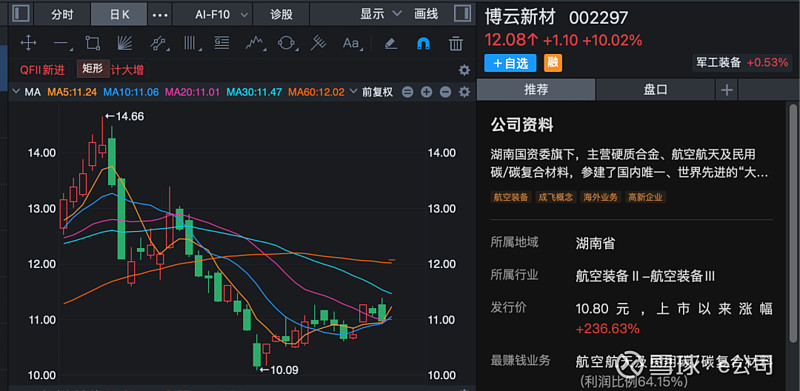Click the QFII新进 tag

(42, 70)
